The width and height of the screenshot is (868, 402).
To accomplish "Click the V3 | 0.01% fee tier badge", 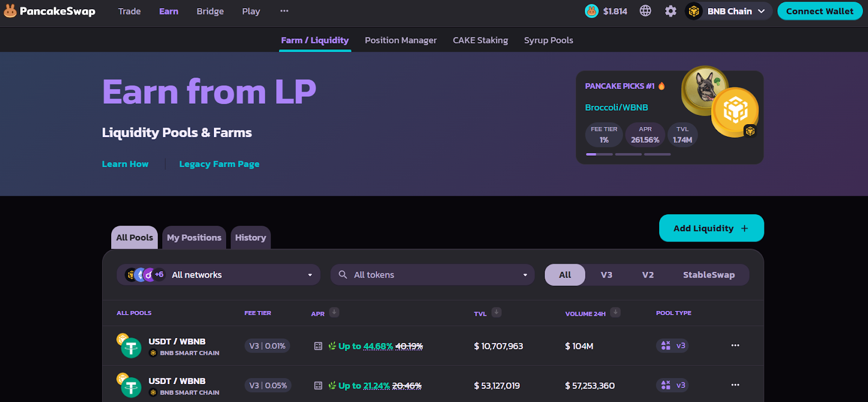I will coord(267,346).
